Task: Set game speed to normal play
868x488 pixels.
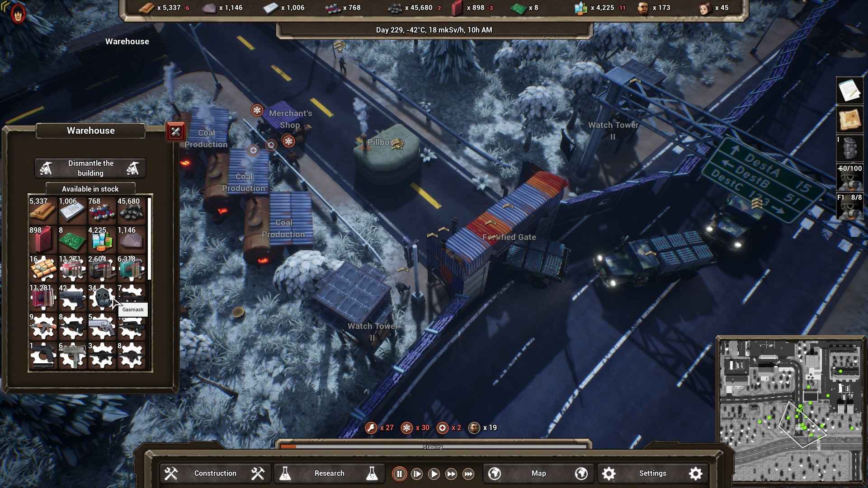Action: pos(434,474)
